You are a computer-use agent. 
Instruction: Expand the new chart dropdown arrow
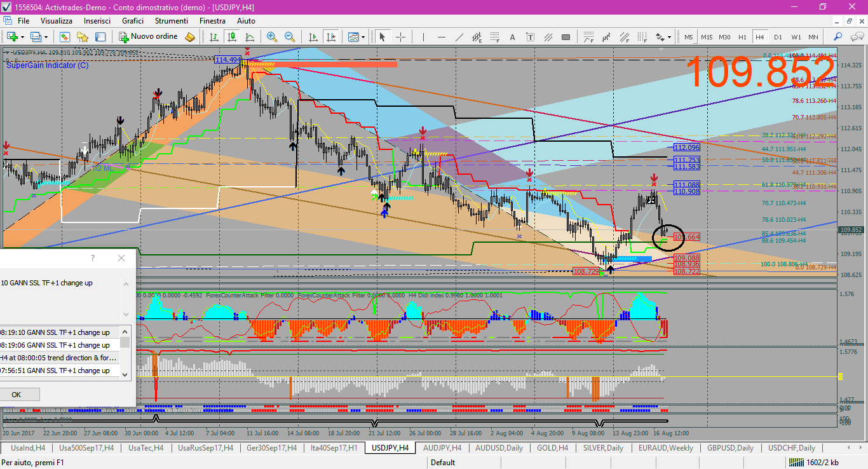click(22, 37)
